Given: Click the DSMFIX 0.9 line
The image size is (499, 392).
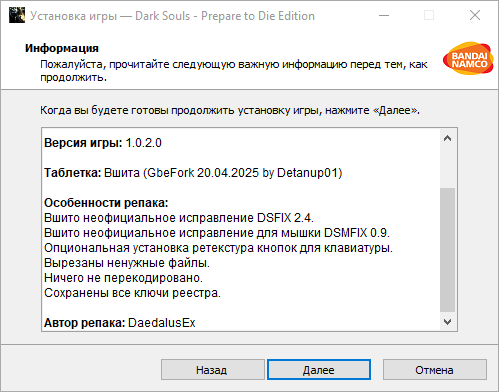Looking at the screenshot, I should click(217, 233).
